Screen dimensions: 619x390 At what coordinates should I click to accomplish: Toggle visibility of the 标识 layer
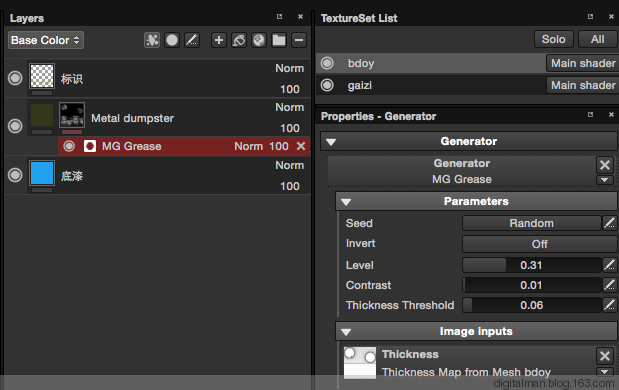pos(15,78)
